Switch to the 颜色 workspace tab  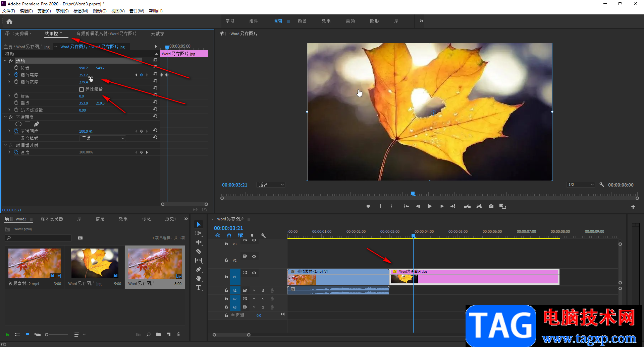(302, 21)
